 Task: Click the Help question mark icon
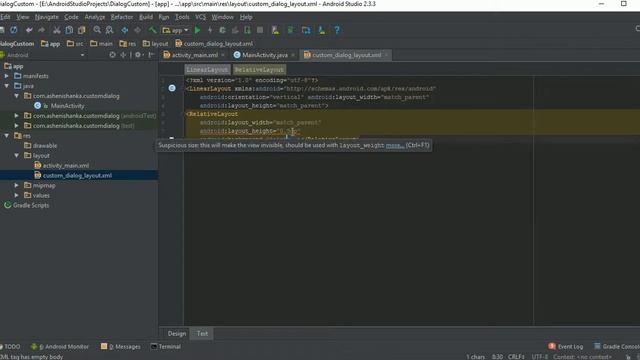(x=337, y=30)
